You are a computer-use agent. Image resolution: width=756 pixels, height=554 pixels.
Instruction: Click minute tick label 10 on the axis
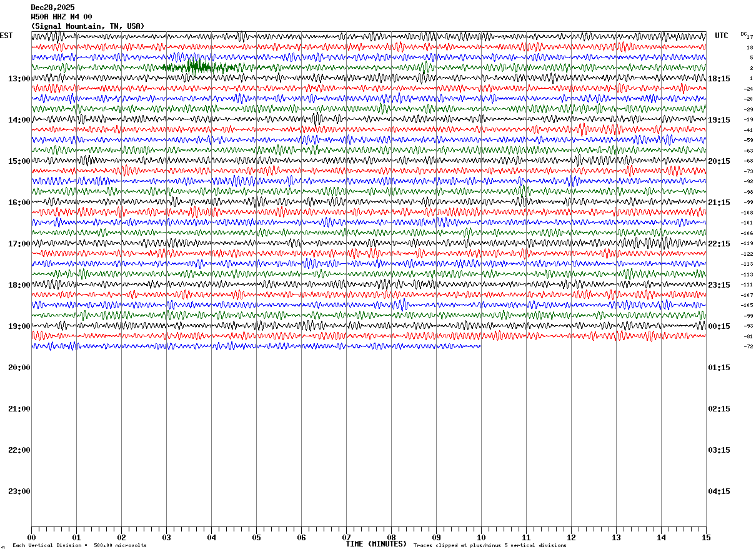point(481,537)
